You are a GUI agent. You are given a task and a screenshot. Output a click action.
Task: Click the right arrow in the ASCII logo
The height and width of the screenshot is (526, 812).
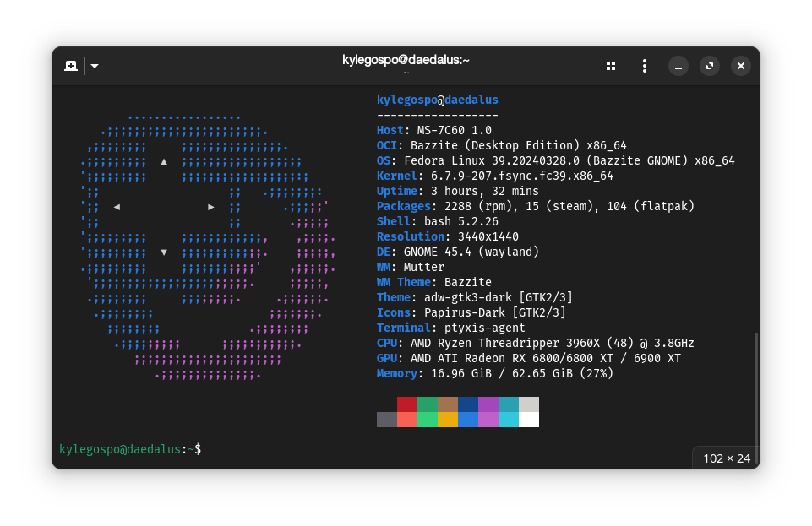[x=211, y=207]
